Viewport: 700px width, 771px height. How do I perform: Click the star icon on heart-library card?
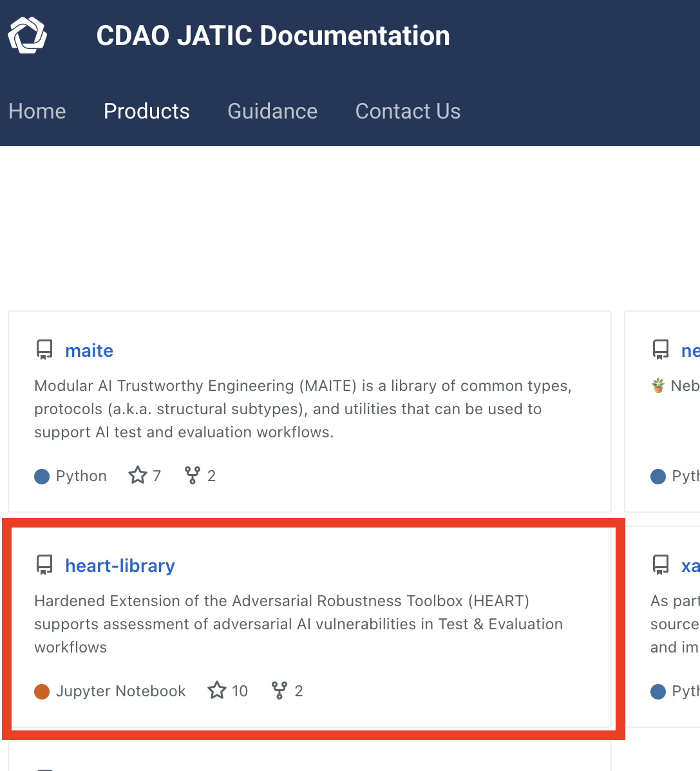[x=217, y=690]
